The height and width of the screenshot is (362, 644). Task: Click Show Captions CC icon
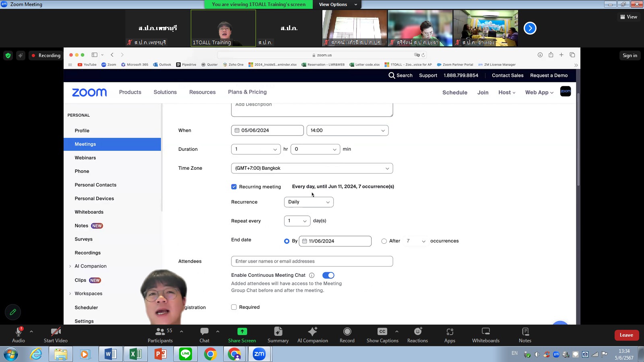382,331
